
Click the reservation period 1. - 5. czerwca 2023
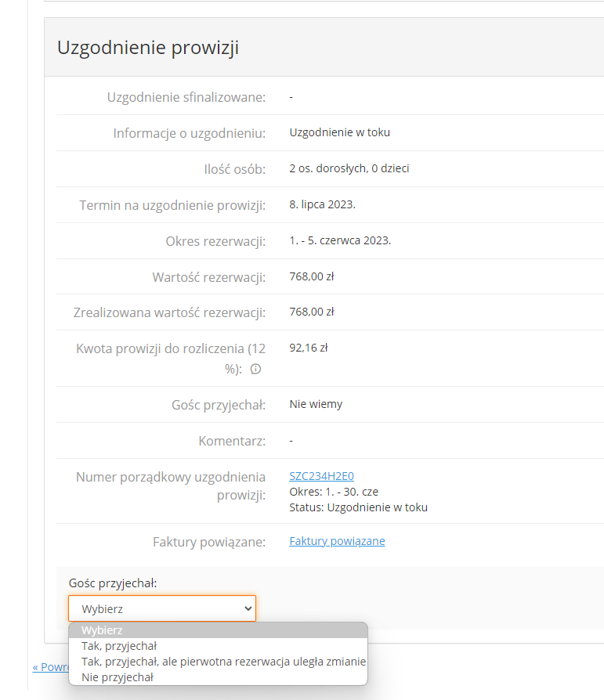(340, 240)
